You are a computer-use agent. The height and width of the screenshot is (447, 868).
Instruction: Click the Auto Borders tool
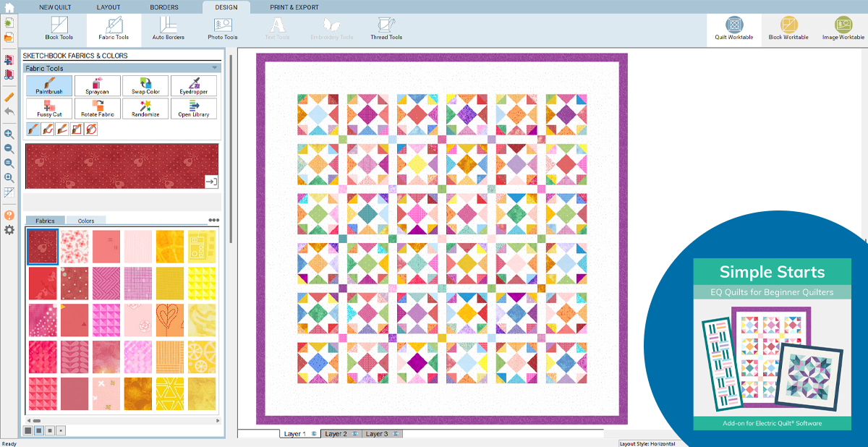coord(168,29)
